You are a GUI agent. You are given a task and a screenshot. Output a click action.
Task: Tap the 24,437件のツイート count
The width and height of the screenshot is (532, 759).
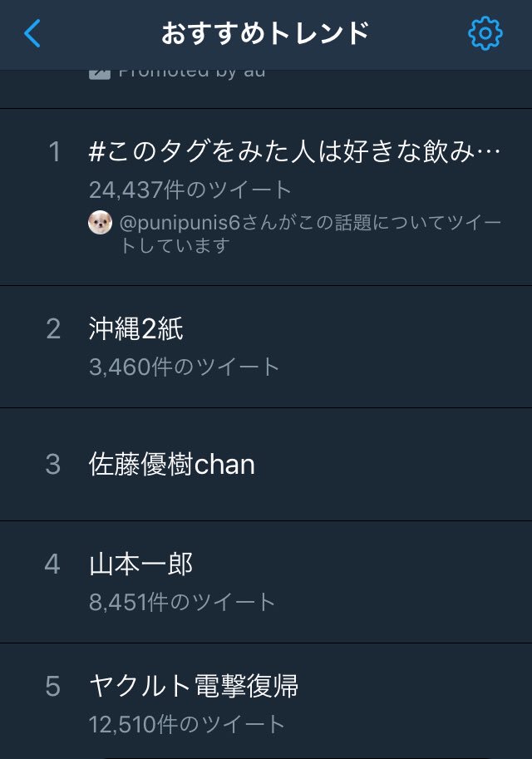coord(190,190)
